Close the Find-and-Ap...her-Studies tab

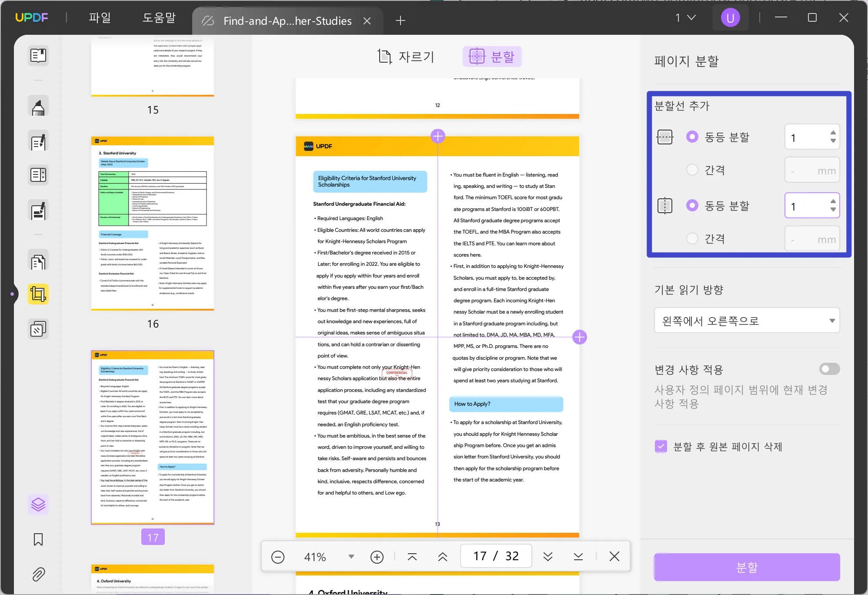tap(367, 21)
